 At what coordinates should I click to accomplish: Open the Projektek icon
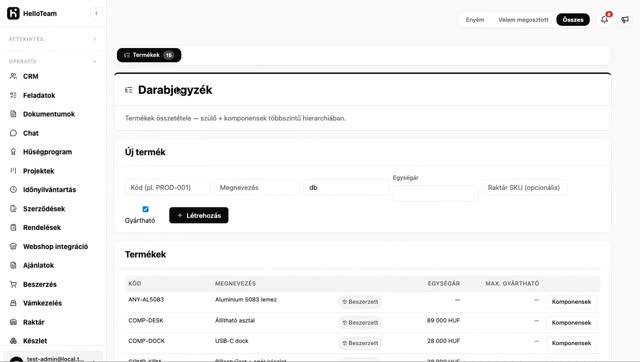[13, 171]
